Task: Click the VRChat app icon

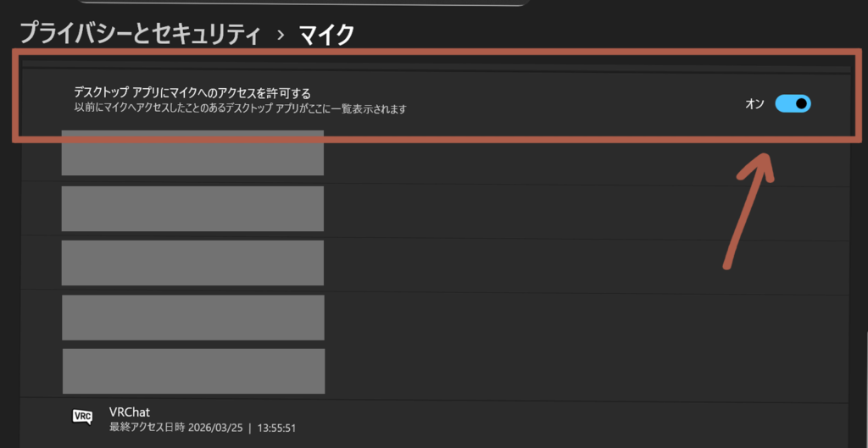Action: coord(82,417)
